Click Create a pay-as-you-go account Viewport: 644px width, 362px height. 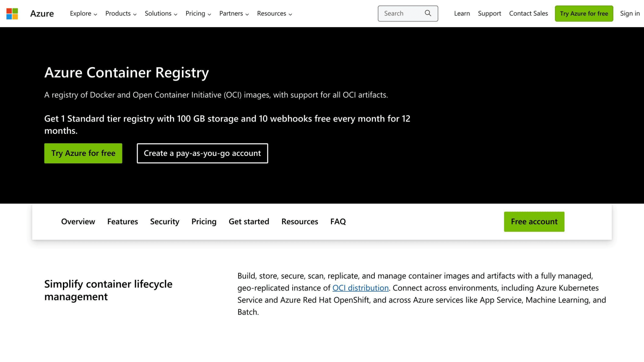click(203, 153)
